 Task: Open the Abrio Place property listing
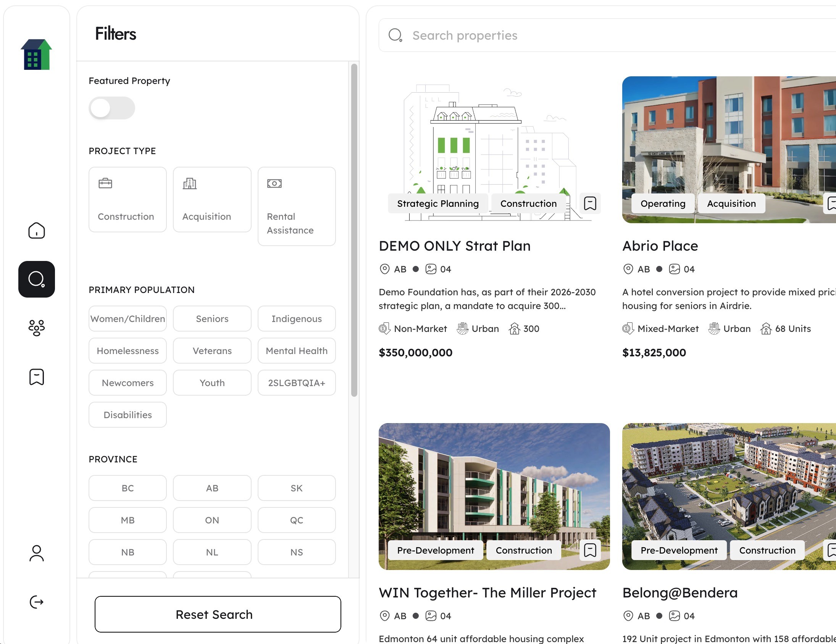pos(660,246)
